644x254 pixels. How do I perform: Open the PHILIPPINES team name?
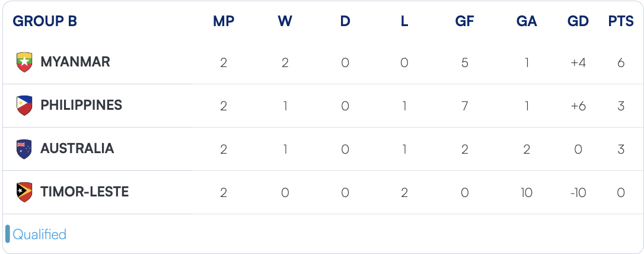(81, 105)
